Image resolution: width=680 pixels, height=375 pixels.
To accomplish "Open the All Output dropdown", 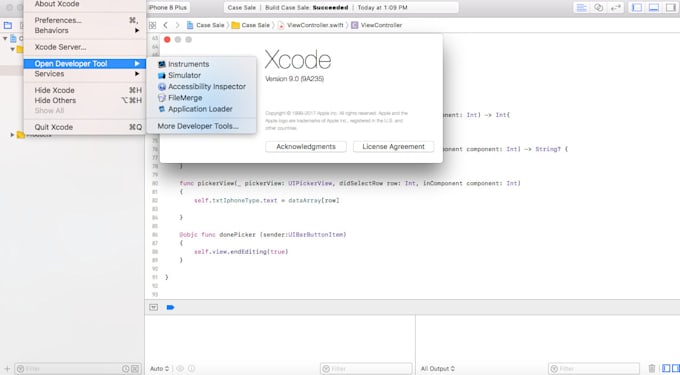I will (x=438, y=369).
